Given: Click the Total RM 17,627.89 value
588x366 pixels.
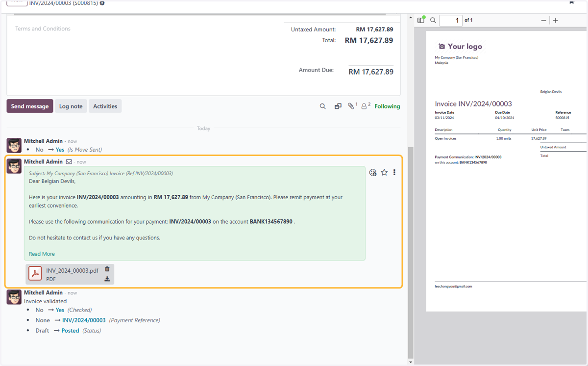Looking at the screenshot, I should (369, 40).
